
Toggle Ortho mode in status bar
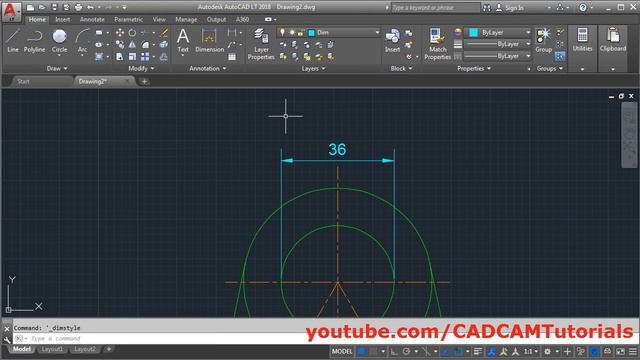(394, 351)
